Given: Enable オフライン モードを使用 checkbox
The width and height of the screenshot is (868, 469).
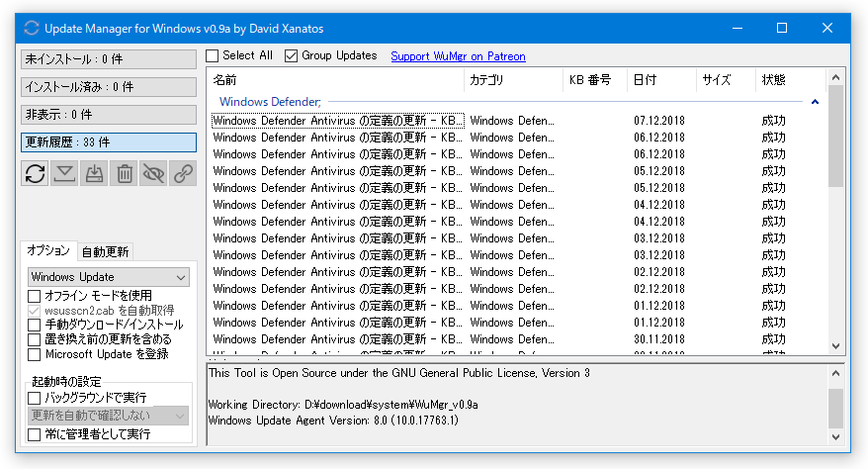Looking at the screenshot, I should coord(35,296).
